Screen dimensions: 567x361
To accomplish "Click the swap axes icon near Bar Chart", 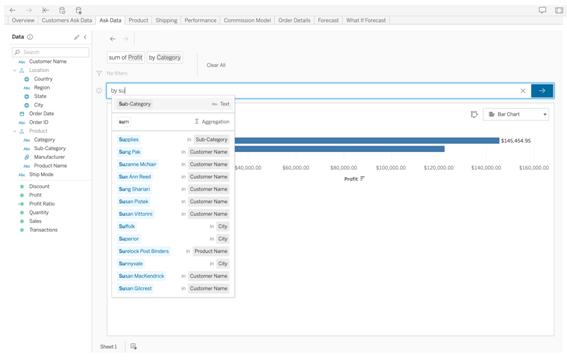I will click(x=474, y=114).
